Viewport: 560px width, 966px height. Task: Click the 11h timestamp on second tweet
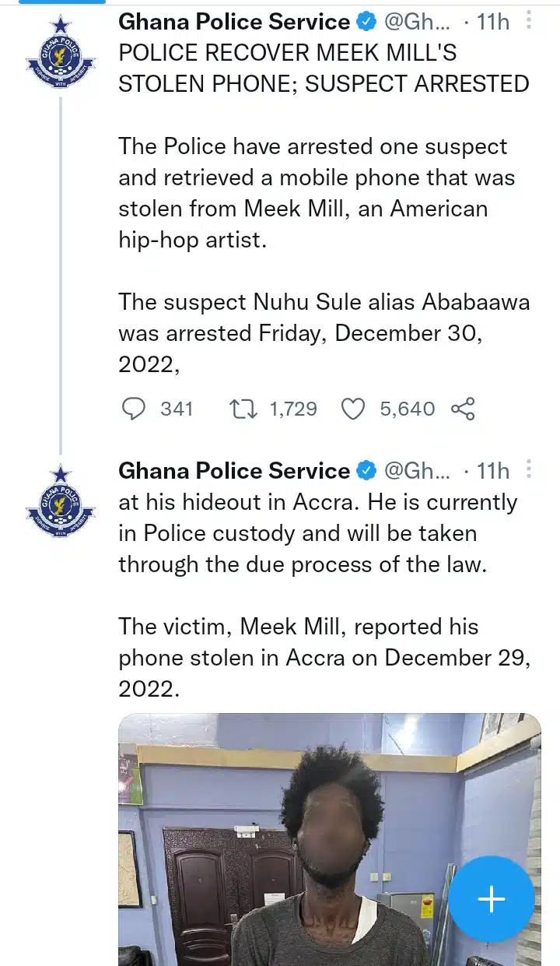[x=492, y=471]
